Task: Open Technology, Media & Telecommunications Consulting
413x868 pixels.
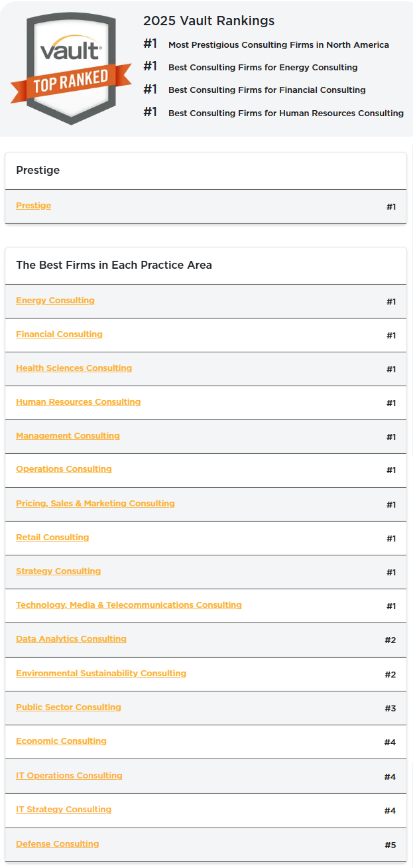Action: (129, 605)
